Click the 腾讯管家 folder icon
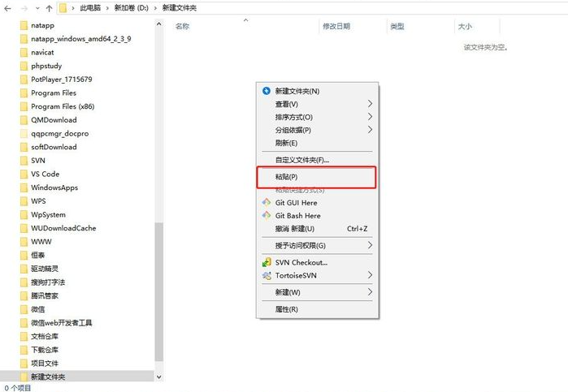 24,295
